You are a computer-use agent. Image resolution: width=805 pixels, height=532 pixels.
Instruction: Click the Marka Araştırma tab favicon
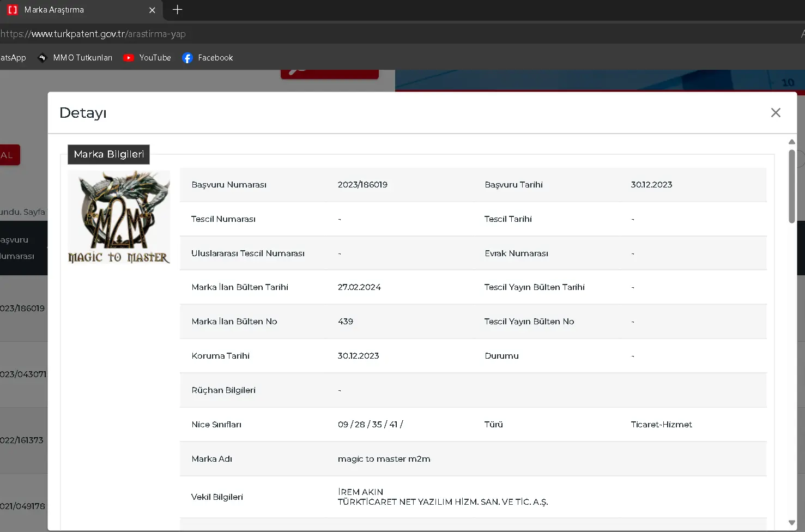(x=13, y=10)
